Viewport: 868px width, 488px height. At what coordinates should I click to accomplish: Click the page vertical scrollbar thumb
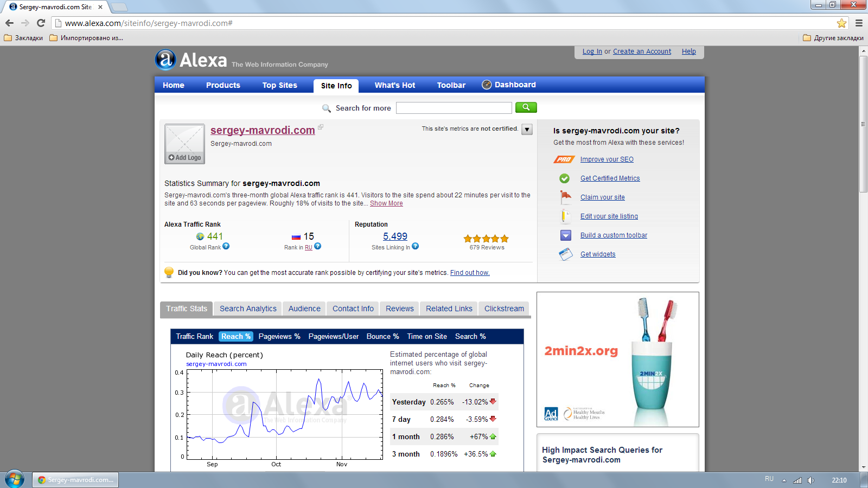pos(863,124)
